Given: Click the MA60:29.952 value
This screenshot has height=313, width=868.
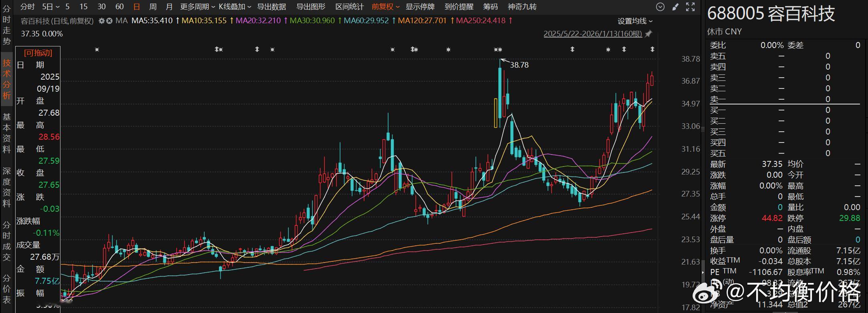Looking at the screenshot, I should pyautogui.click(x=367, y=21).
